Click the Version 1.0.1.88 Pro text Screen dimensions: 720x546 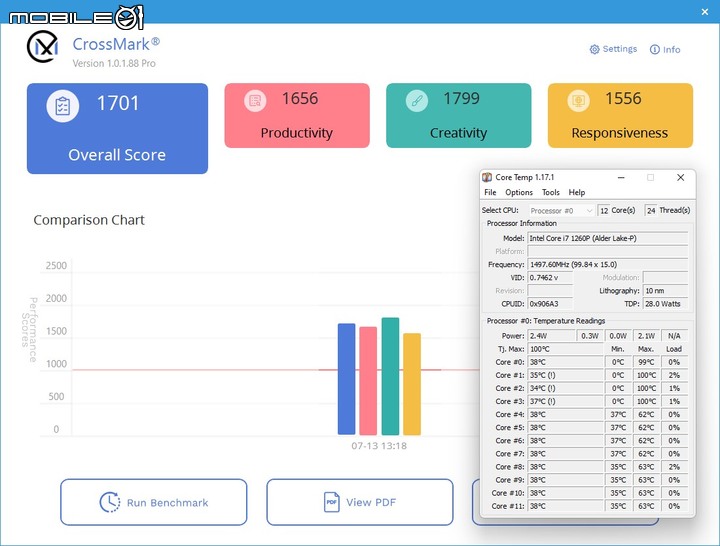pyautogui.click(x=114, y=63)
